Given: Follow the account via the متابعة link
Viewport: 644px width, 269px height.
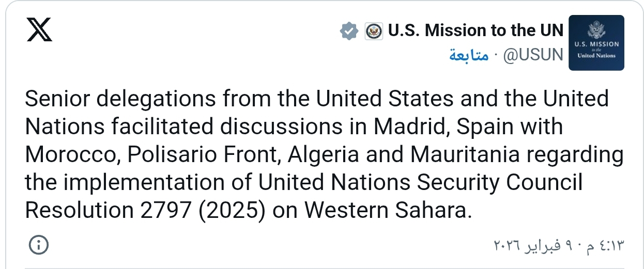Looking at the screenshot, I should click(468, 55).
